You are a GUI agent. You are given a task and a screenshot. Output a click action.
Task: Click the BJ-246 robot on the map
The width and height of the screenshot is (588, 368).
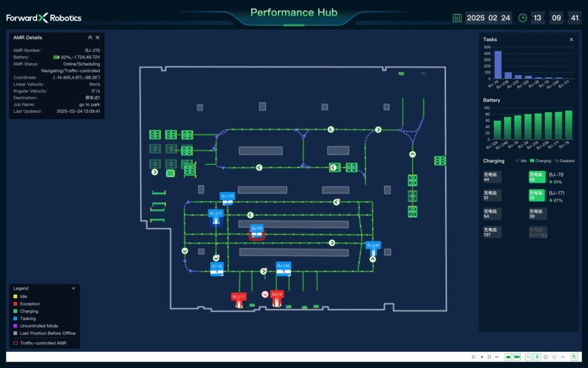coord(283,269)
